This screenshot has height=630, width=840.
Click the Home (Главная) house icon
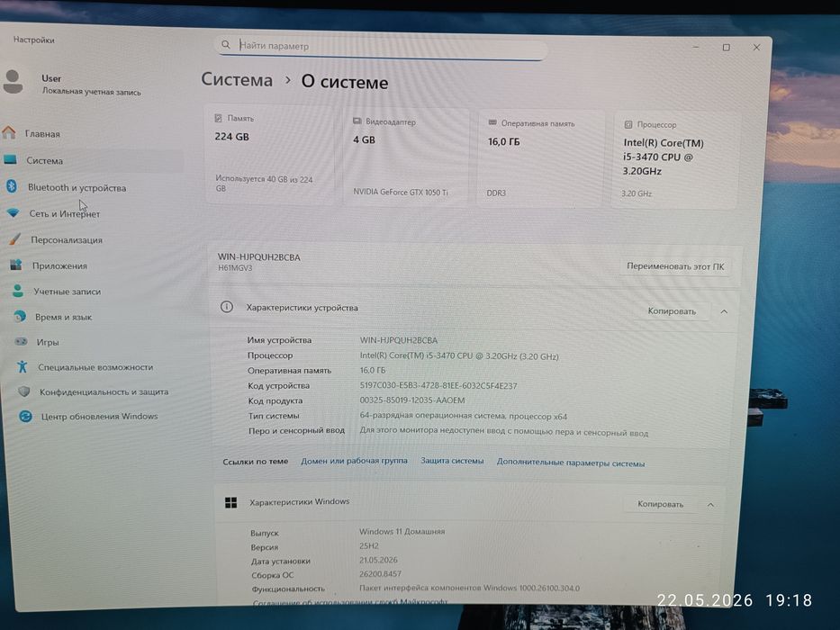(9, 131)
